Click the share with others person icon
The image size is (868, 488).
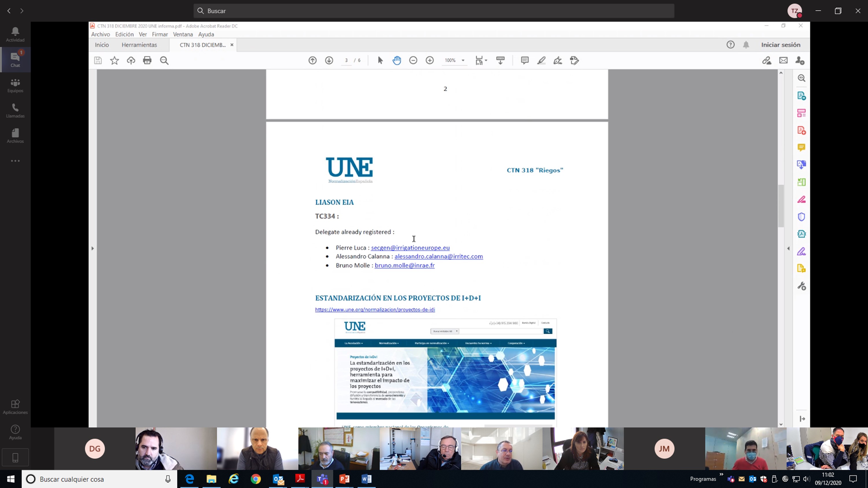click(800, 61)
